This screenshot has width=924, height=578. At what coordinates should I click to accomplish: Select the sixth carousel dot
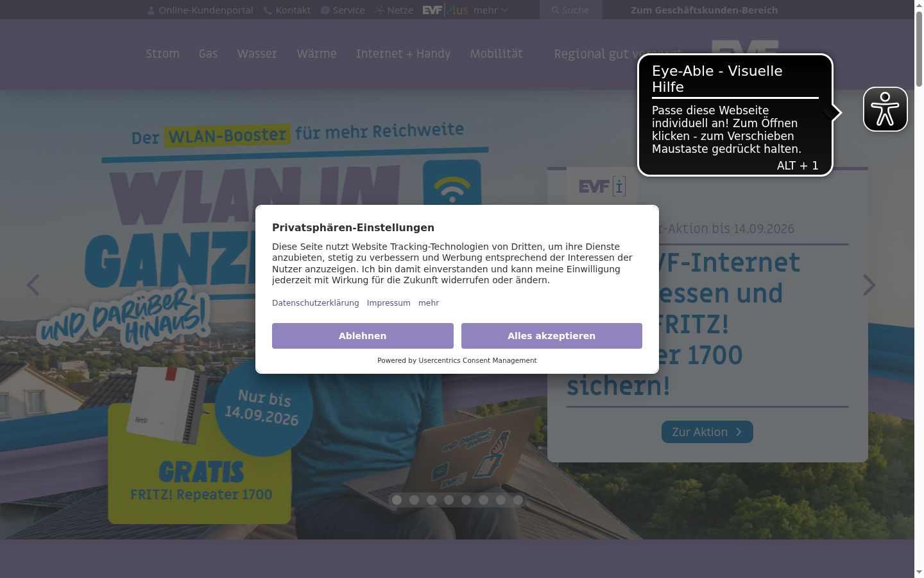pos(483,500)
